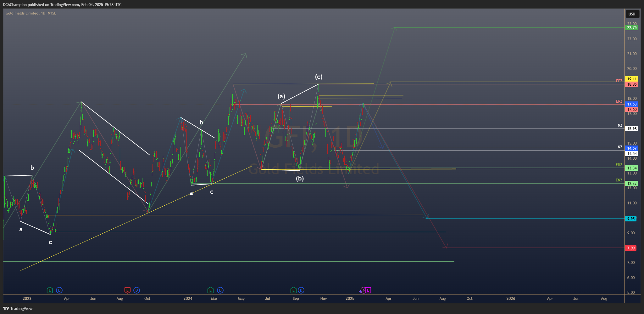Select the blue 17.63 price label
The width and height of the screenshot is (644, 314).
click(x=632, y=104)
